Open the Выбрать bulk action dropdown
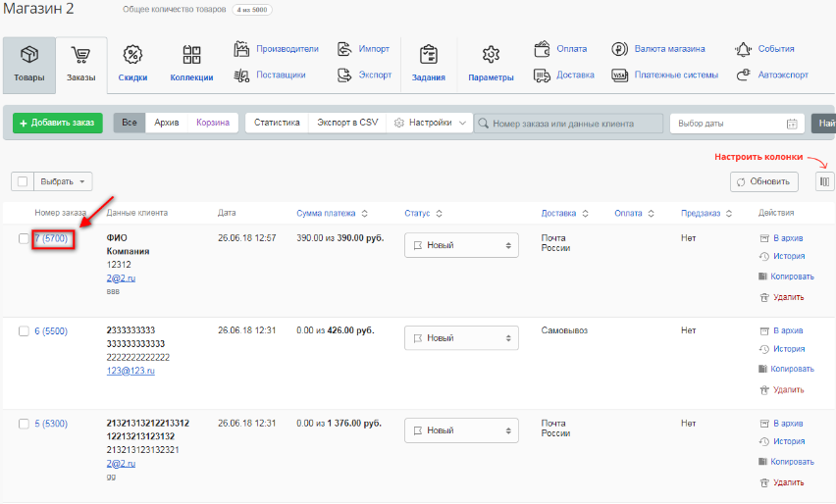836x504 pixels. (64, 181)
